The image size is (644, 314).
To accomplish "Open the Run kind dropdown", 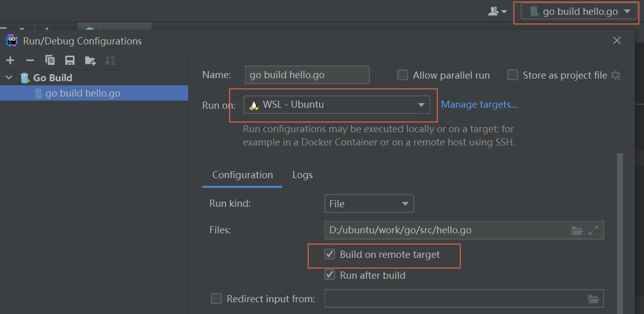I will click(369, 204).
